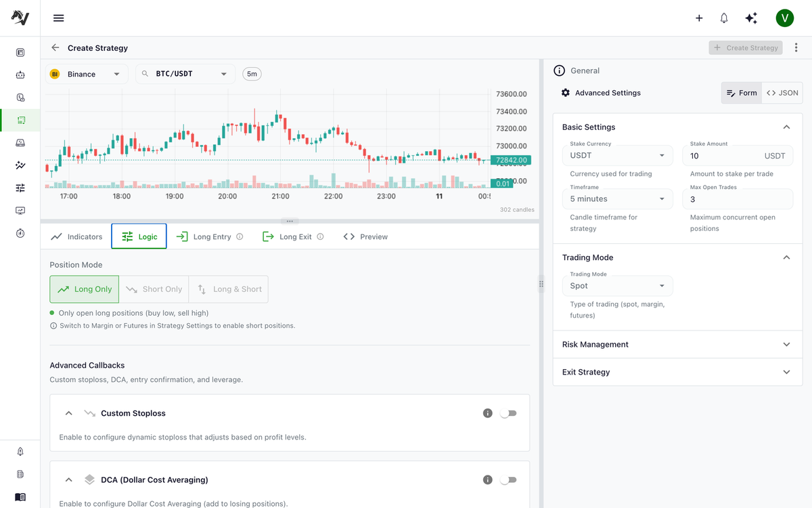
Task: Open the laptop icon in the sidebar
Action: 20,143
